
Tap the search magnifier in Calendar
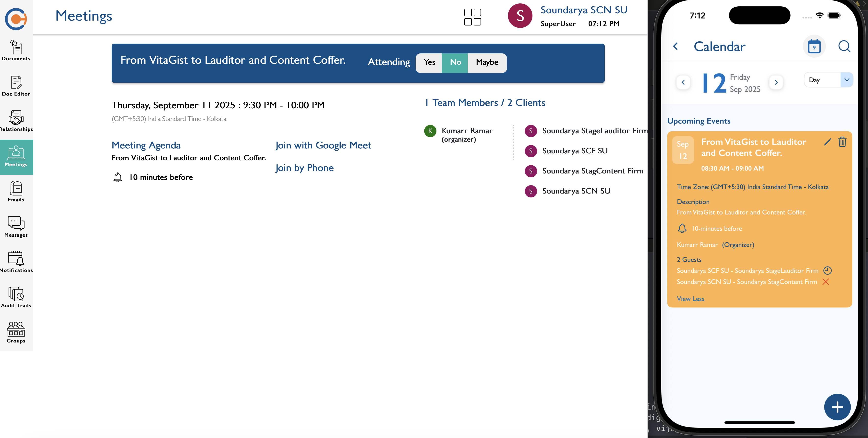tap(844, 46)
